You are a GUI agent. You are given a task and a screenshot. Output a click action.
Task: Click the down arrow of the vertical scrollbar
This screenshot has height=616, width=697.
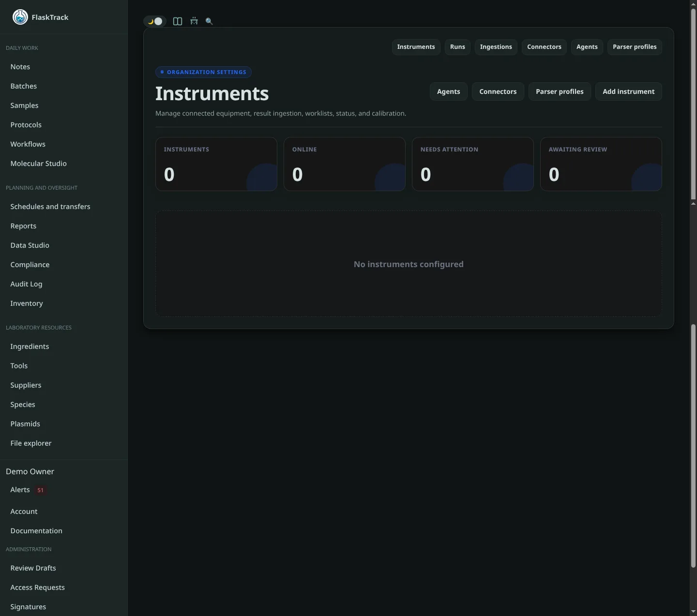point(693,612)
